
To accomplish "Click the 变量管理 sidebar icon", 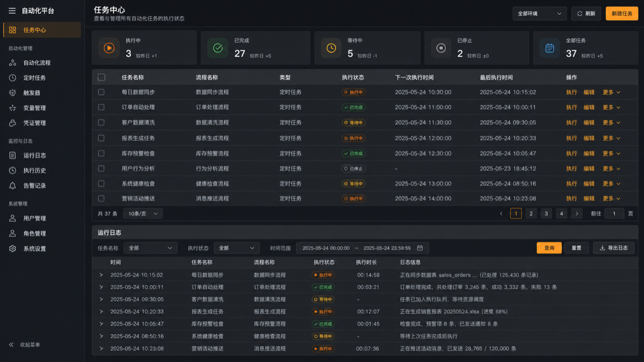I will [12, 108].
